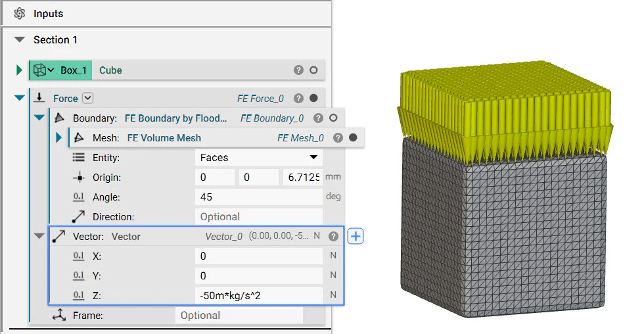Screen dimensions: 644x334
Task: Collapse the Vector block
Action: (x=39, y=236)
